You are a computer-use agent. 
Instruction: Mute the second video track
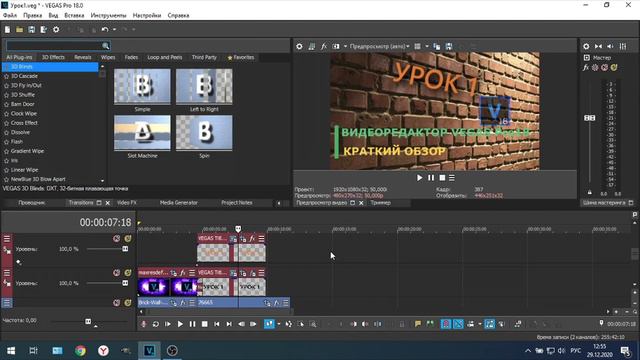tap(117, 273)
